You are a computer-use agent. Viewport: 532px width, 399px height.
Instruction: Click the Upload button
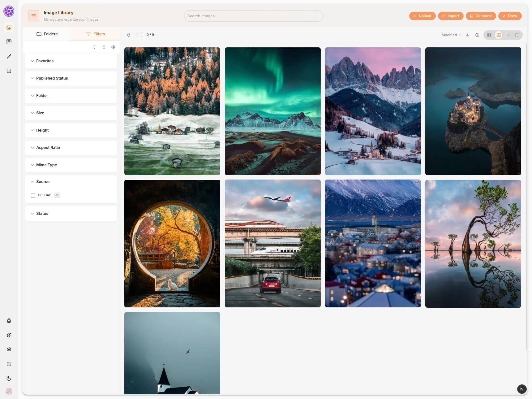pos(422,16)
